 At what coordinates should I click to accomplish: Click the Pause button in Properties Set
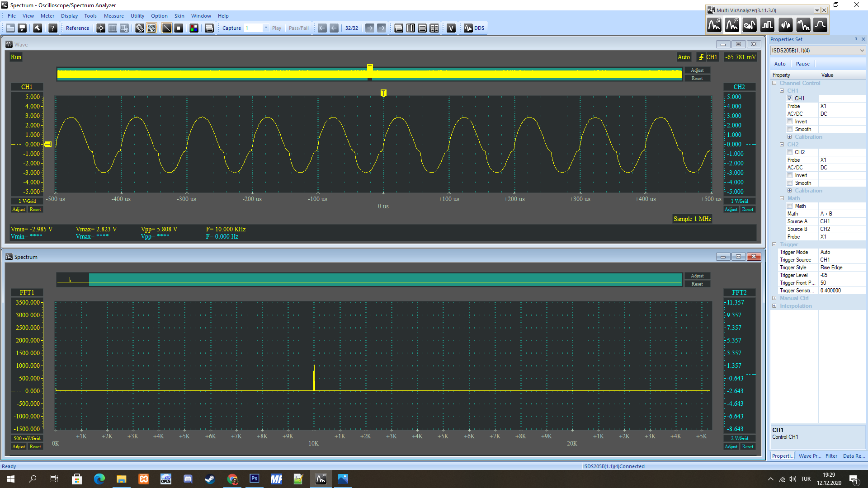802,64
